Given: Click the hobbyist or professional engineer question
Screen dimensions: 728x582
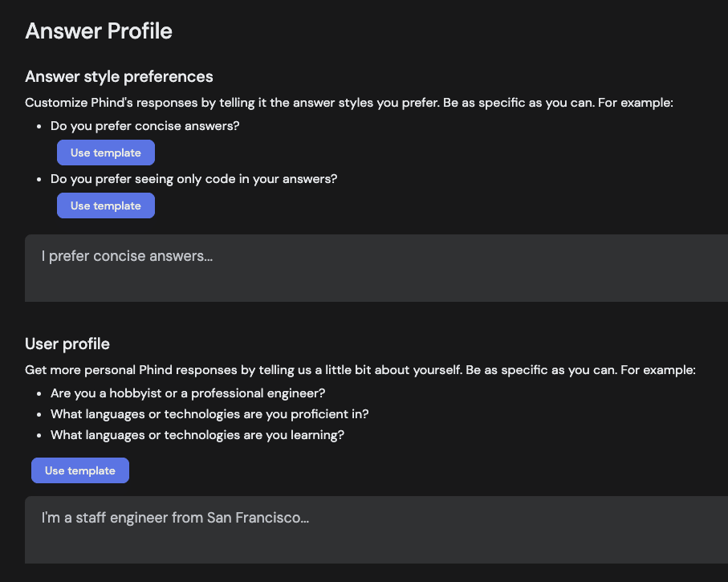Looking at the screenshot, I should click(187, 393).
